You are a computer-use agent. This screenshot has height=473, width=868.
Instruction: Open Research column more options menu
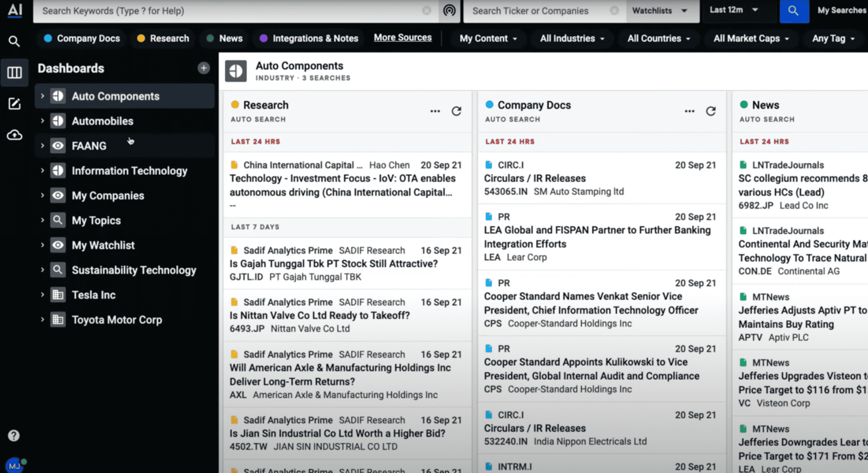(x=435, y=111)
